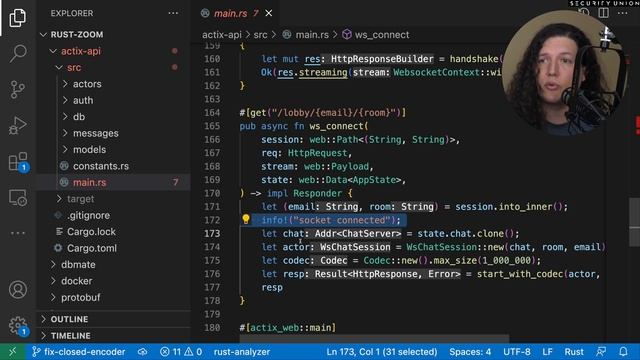Change encoding via UTF-8
Screen dimensions: 640x360
517,351
